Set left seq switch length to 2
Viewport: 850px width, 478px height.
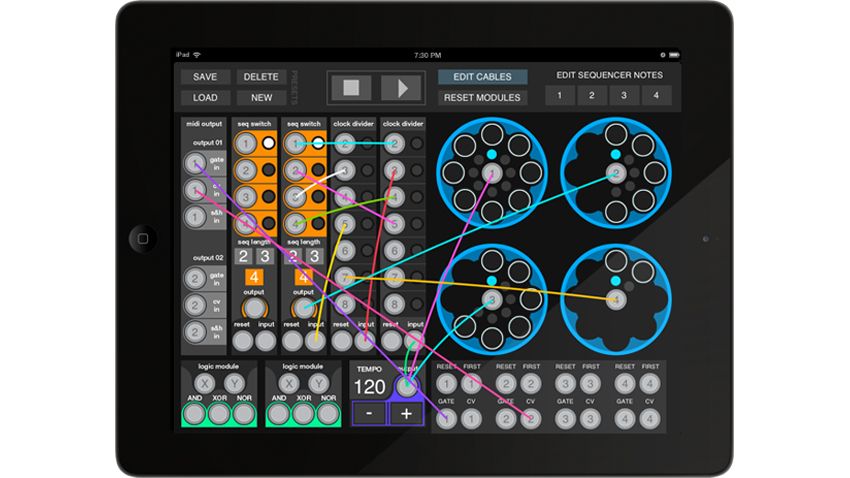point(243,256)
